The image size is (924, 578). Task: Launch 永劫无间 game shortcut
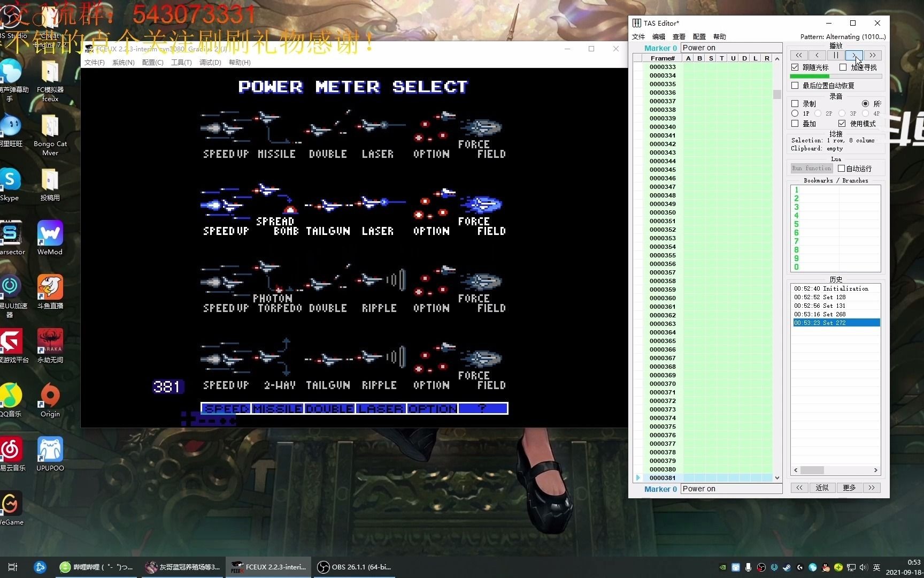[50, 346]
